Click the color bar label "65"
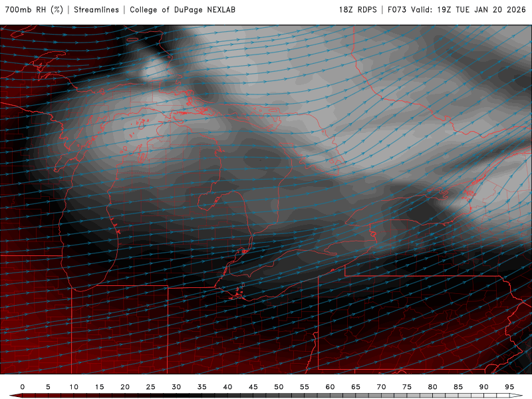Image resolution: width=532 pixels, height=399 pixels. pyautogui.click(x=356, y=387)
